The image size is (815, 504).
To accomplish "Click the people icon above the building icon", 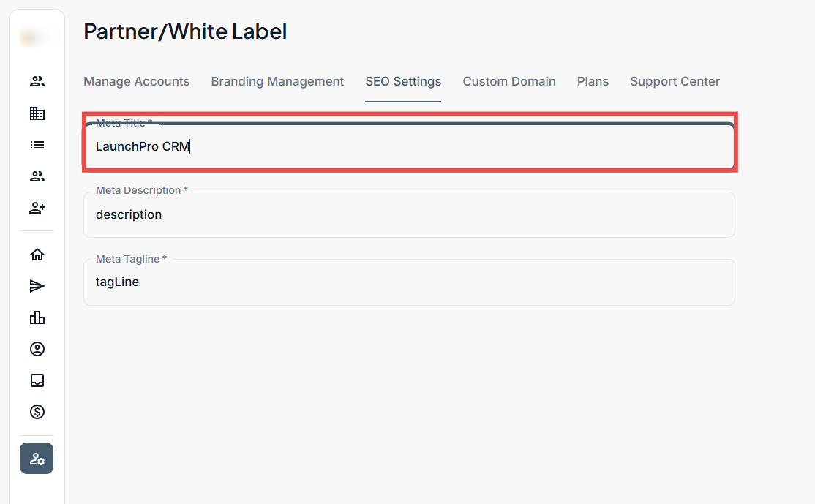I will click(37, 81).
